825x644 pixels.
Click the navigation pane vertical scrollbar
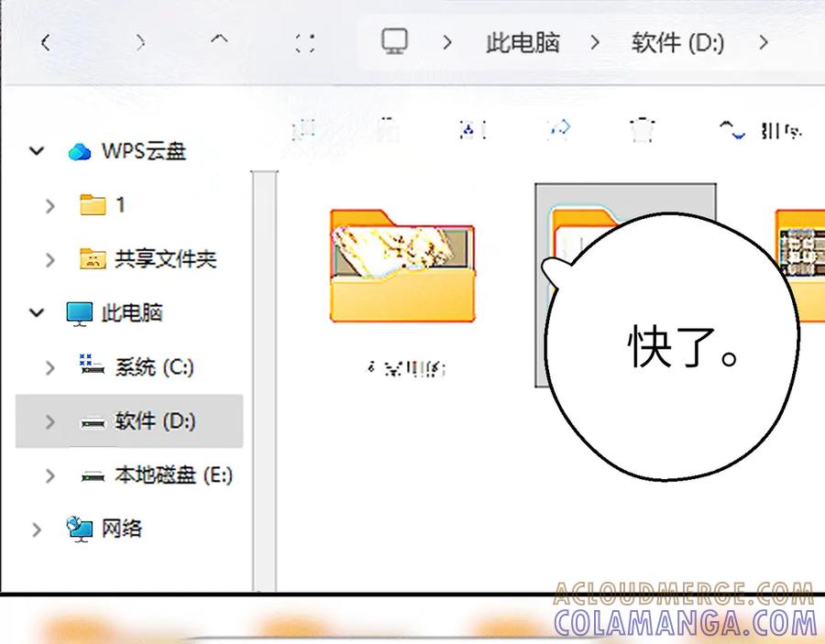(x=264, y=366)
